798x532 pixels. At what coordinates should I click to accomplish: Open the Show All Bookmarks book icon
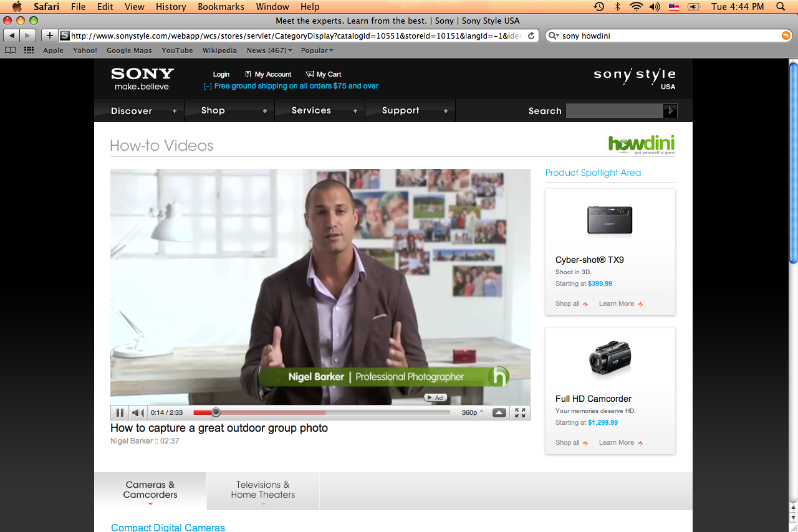point(10,50)
